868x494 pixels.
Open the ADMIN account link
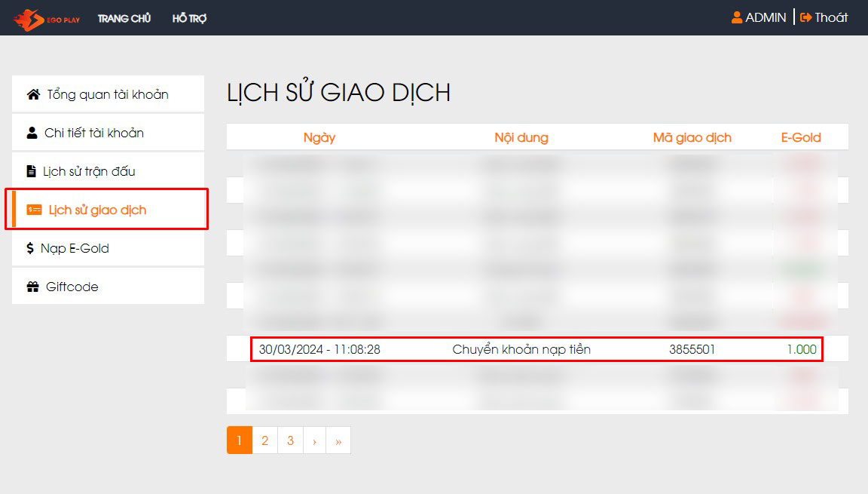point(766,17)
